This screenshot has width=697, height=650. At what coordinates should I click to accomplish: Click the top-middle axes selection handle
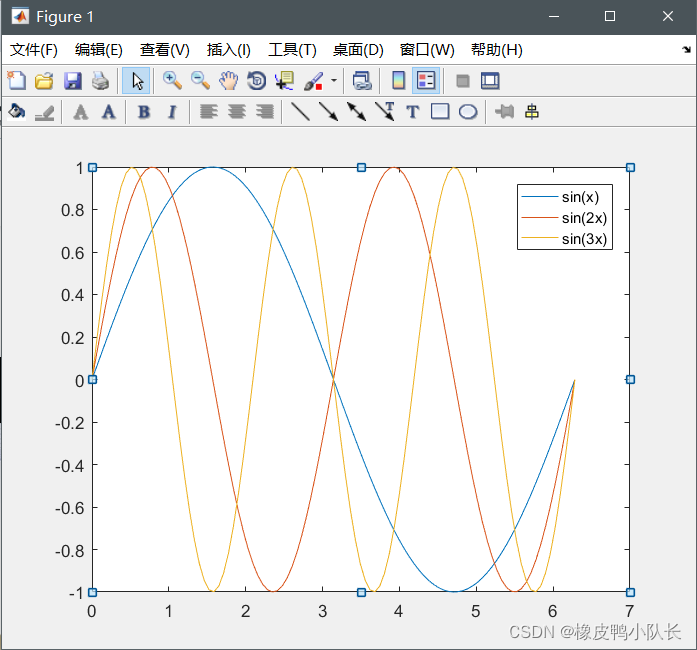tap(361, 168)
